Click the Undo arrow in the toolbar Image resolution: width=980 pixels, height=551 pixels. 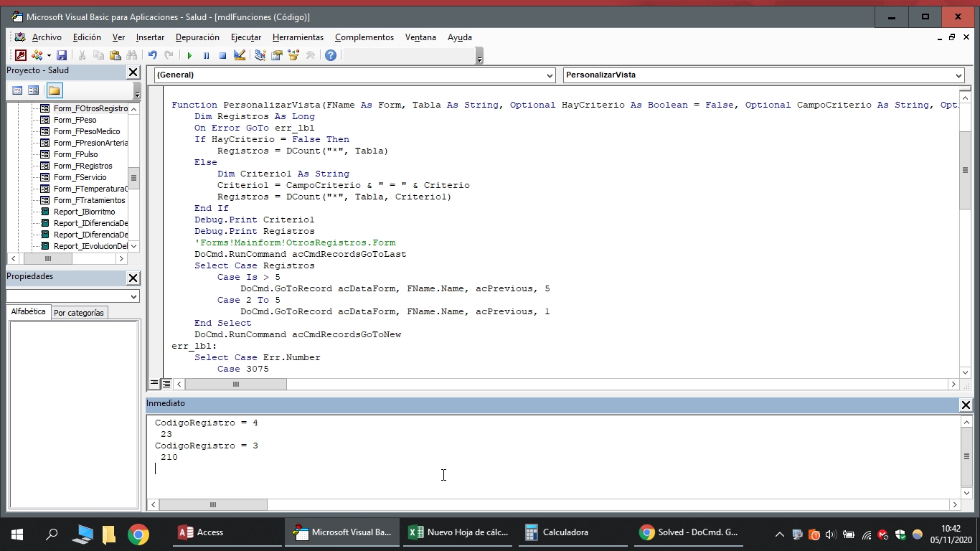point(152,55)
